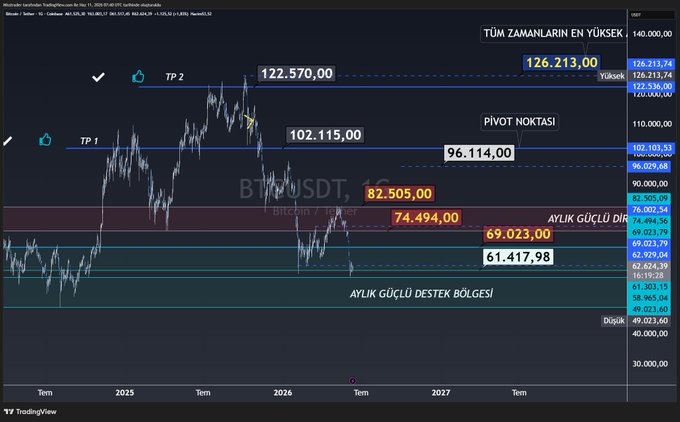Click 90.000,00 on the price scale
This screenshot has height=422, width=680.
pos(650,184)
